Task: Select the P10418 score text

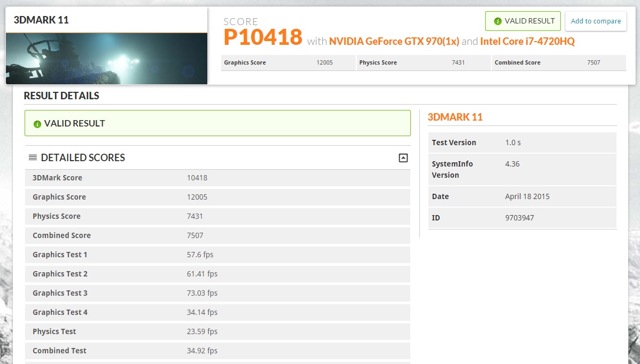Action: (x=263, y=37)
